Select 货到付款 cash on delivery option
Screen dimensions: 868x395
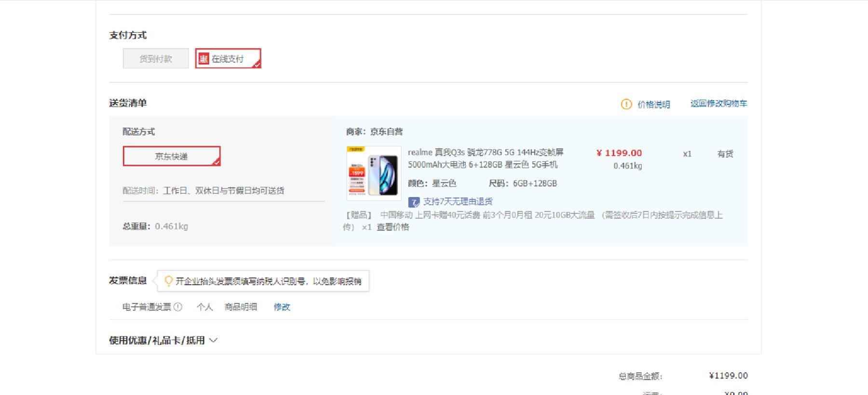pos(156,59)
